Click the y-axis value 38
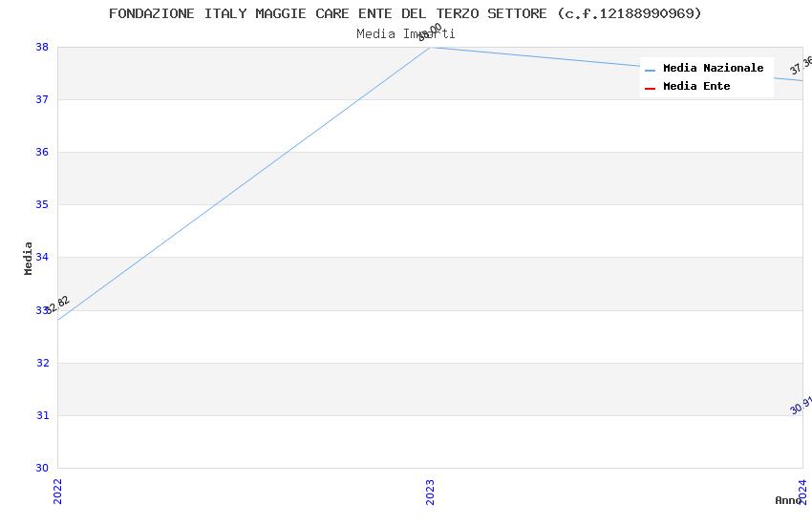This screenshot has width=812, height=525. pyautogui.click(x=42, y=47)
